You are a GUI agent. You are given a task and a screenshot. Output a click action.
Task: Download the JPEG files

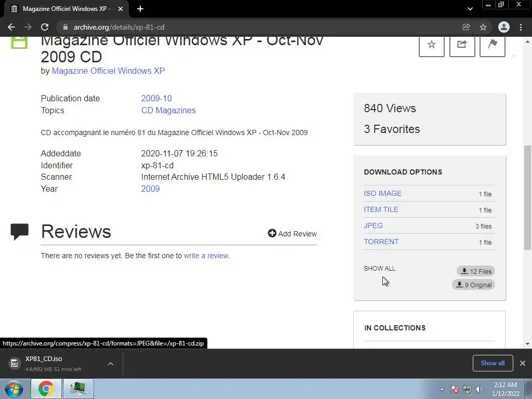[x=373, y=225]
